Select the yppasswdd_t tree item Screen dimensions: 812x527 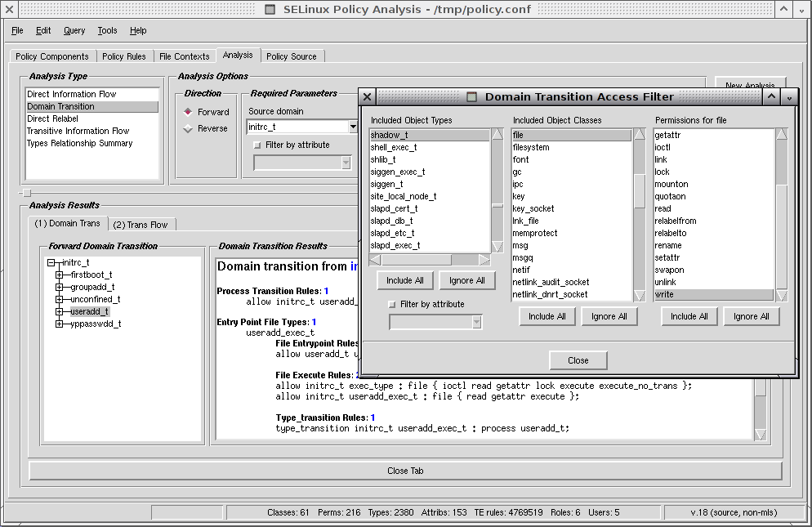[x=96, y=324]
